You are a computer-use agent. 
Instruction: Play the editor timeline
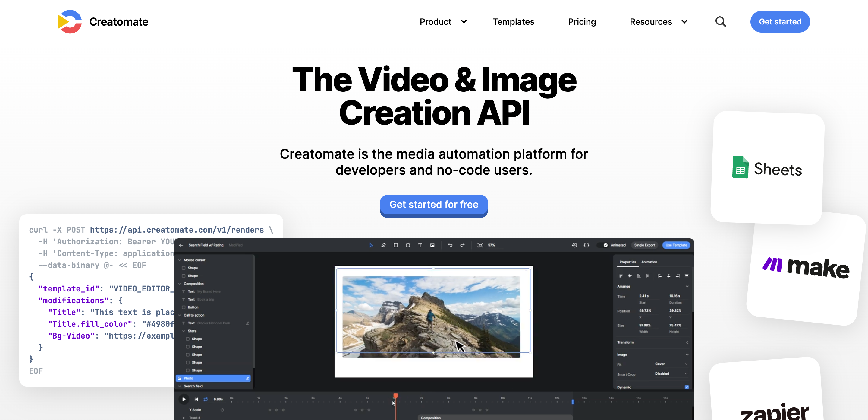[x=184, y=399]
